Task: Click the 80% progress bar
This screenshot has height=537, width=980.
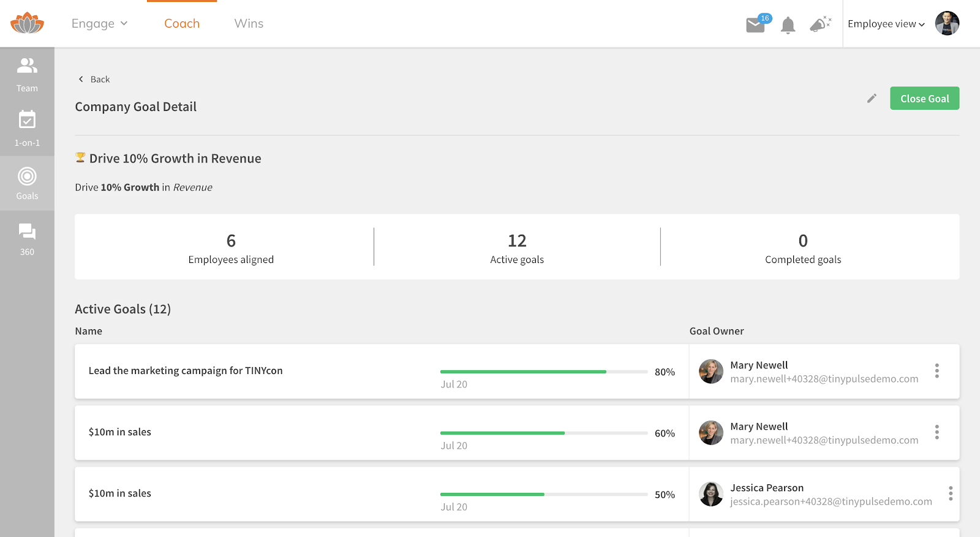Action: point(544,371)
